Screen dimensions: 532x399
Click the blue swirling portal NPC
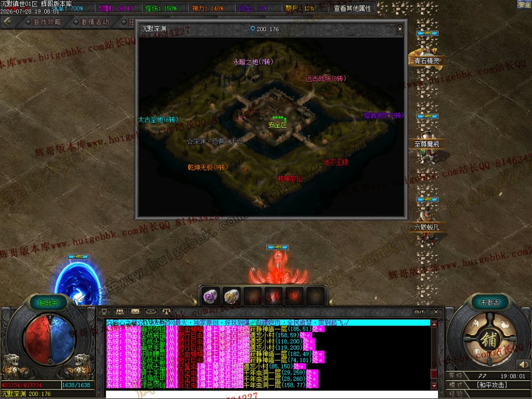78,283
